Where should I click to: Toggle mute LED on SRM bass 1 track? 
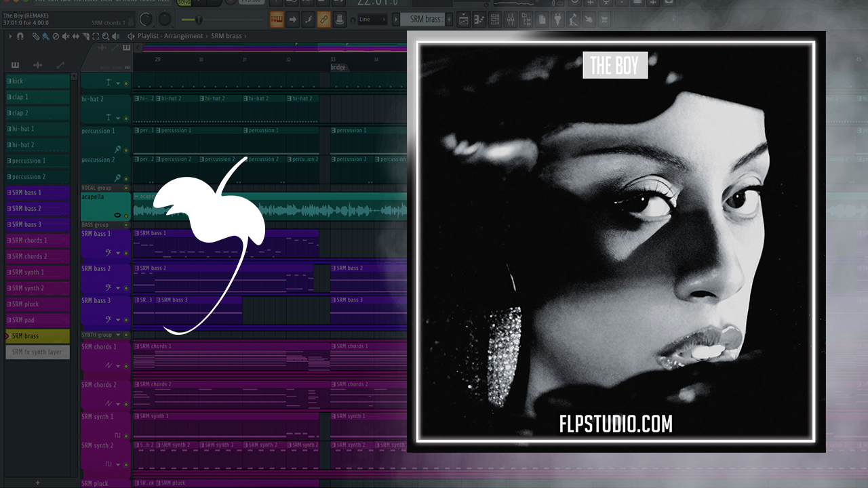click(126, 253)
